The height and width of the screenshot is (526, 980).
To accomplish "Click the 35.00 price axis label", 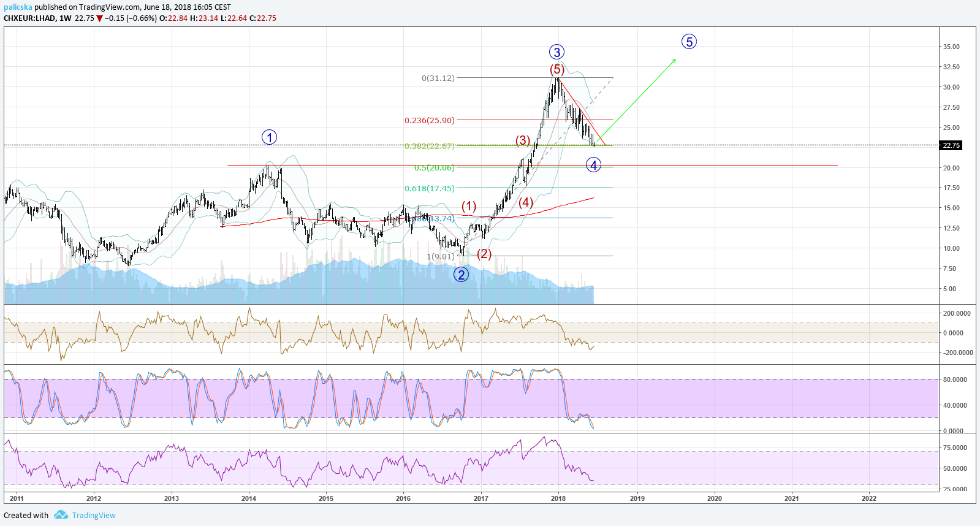I will (x=951, y=47).
